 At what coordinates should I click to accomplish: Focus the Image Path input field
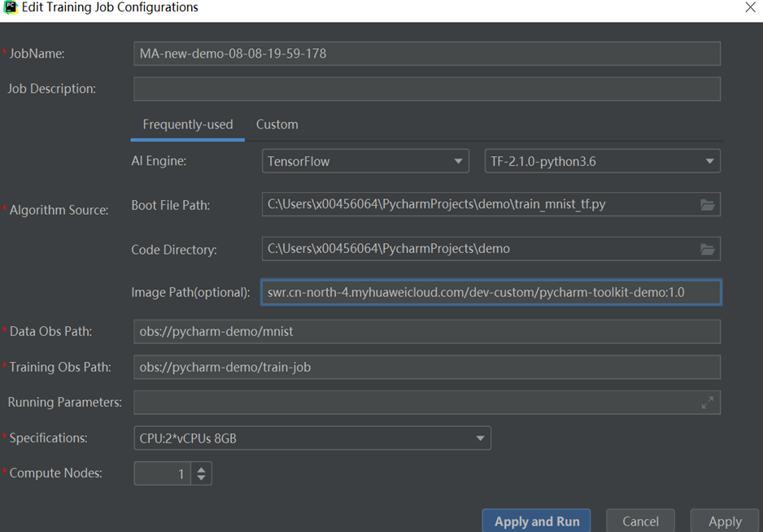click(490, 293)
